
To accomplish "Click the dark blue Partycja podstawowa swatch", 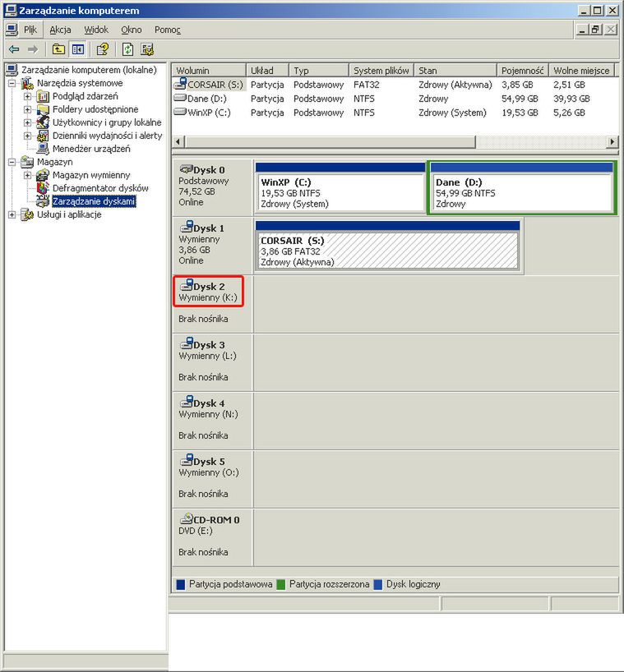I will pos(181,585).
